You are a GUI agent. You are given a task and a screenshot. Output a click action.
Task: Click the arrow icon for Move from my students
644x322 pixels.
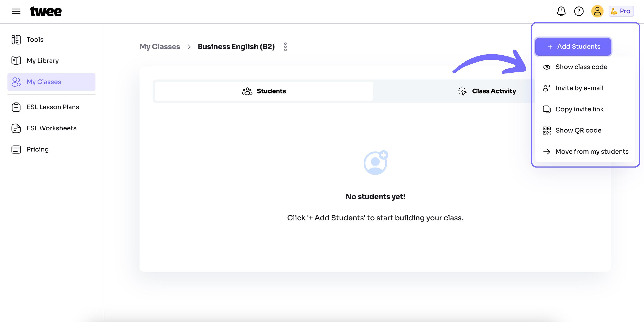click(547, 152)
